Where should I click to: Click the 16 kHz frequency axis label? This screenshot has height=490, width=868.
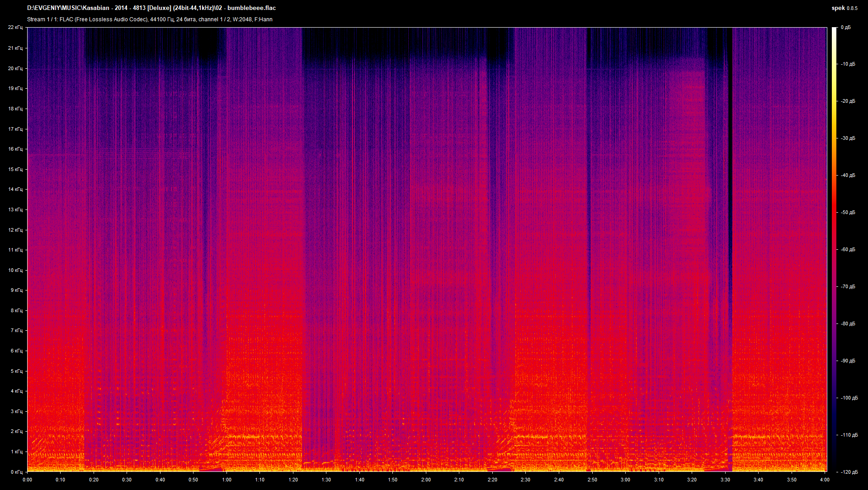15,149
